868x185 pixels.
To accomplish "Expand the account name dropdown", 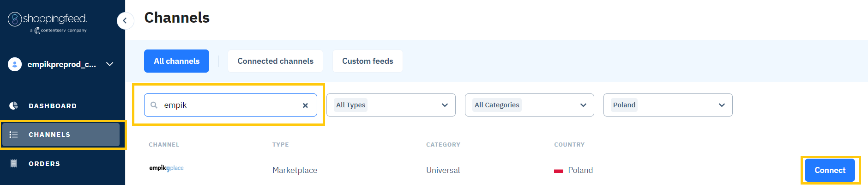I will (x=110, y=64).
